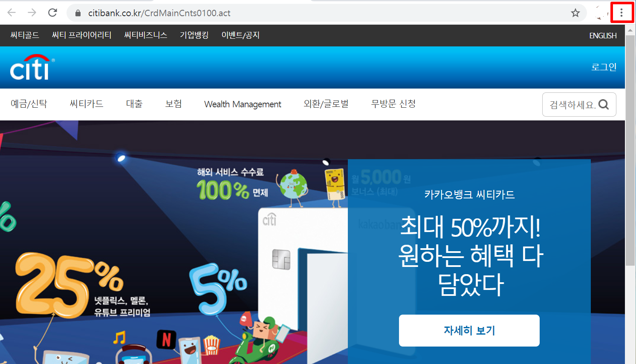Click the 해외 서비스 수수료 100% 면제 graphic

[x=232, y=184]
